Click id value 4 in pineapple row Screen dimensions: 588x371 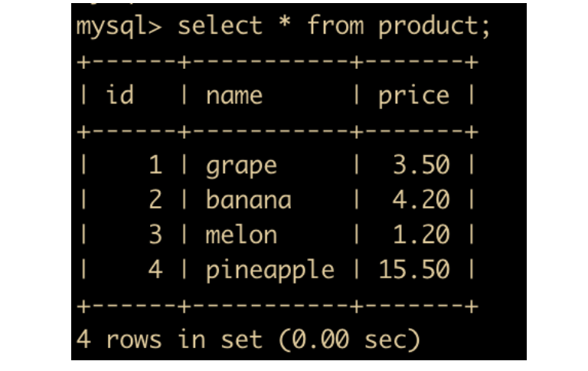click(155, 270)
